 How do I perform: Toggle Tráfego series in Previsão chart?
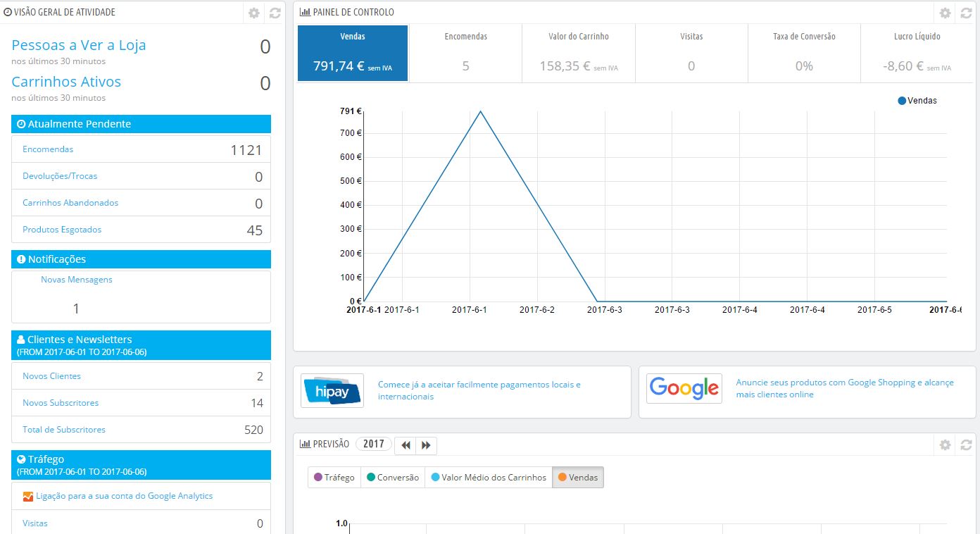(334, 478)
